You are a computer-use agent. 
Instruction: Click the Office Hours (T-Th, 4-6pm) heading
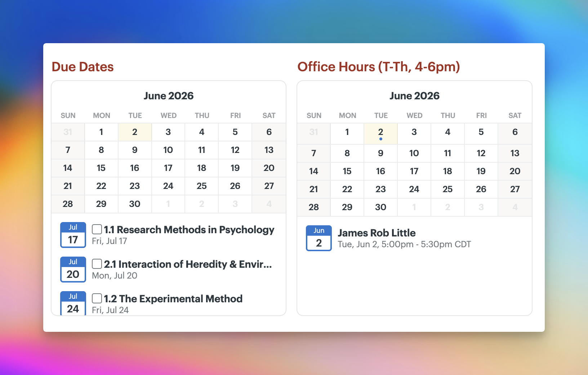coord(379,67)
